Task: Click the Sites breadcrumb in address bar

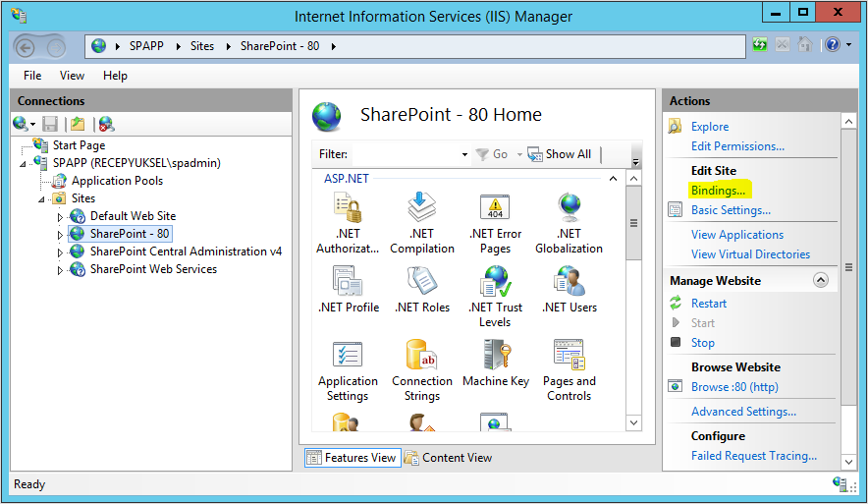Action: click(x=202, y=46)
